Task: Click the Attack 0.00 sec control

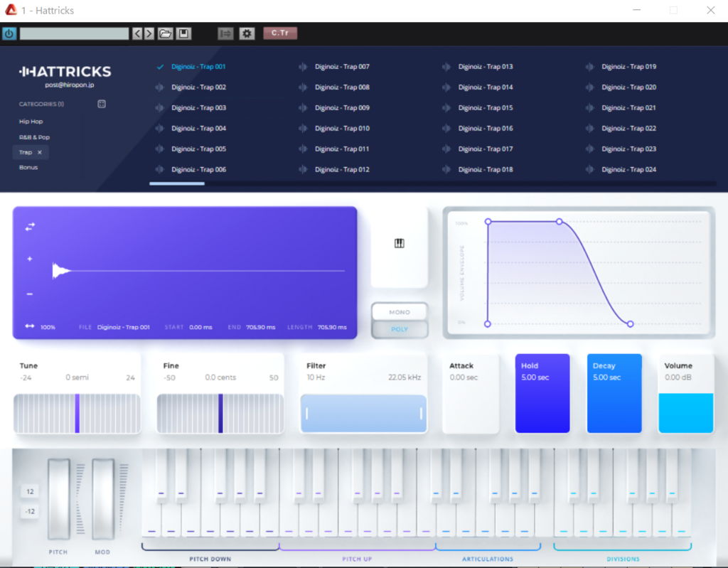Action: (x=471, y=394)
